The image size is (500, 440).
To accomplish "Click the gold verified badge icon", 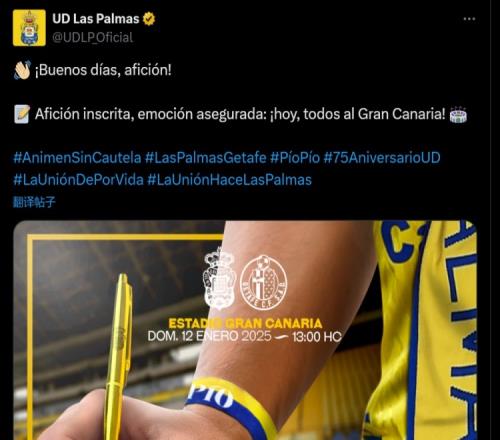I will pos(149,19).
